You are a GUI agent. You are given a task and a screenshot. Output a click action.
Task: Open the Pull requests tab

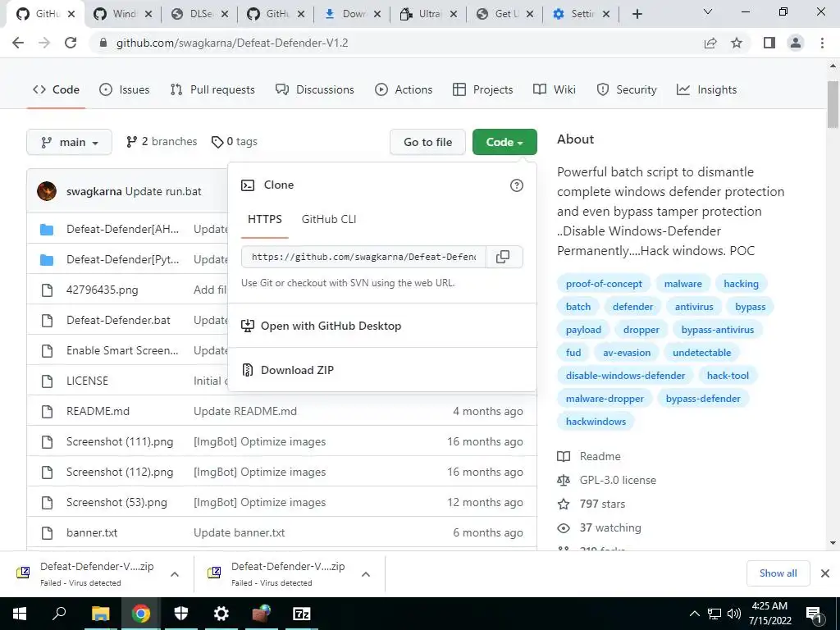click(212, 89)
